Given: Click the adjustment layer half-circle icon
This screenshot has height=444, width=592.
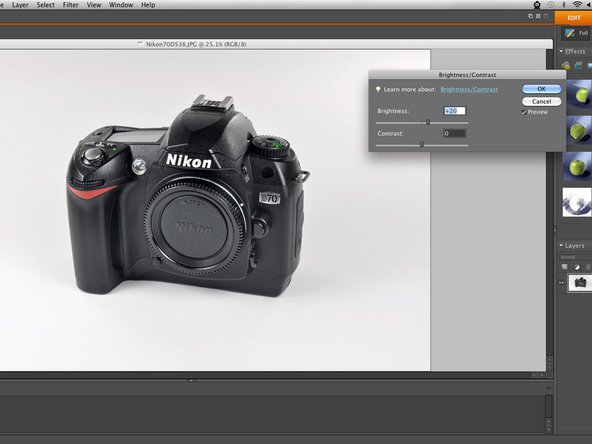Looking at the screenshot, I should point(577,267).
